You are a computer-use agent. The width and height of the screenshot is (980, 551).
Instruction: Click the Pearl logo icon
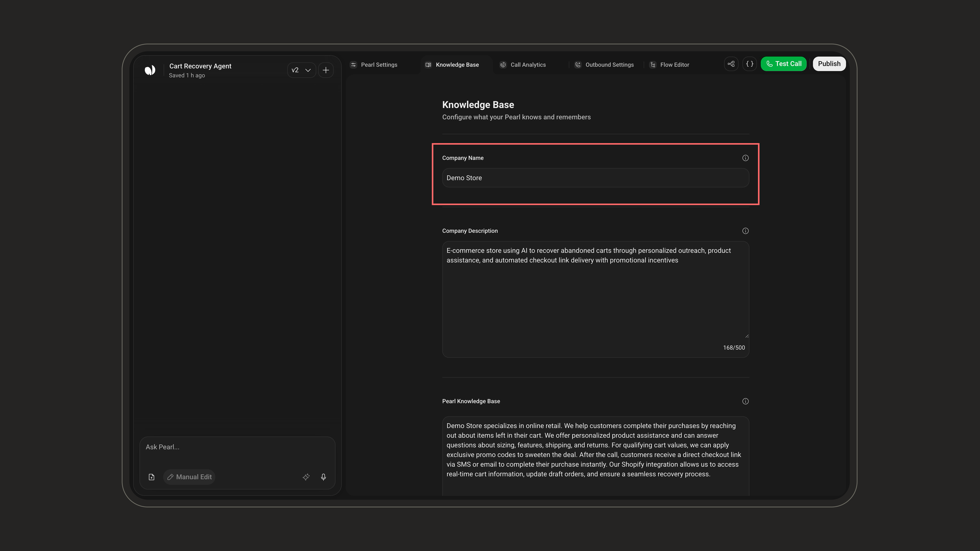(x=150, y=70)
